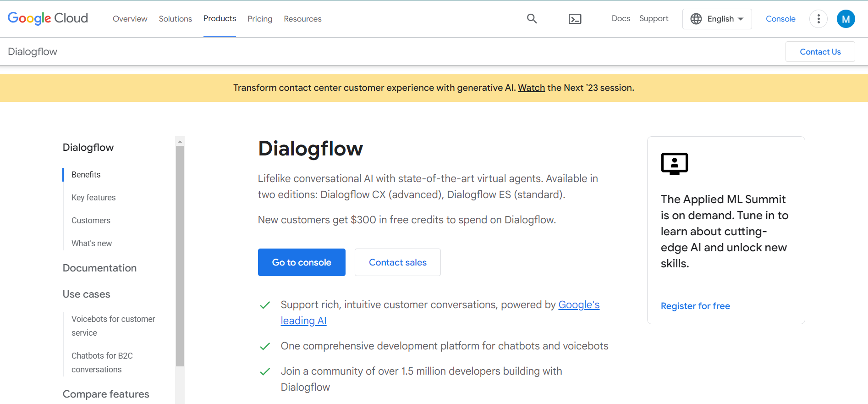The image size is (868, 404).
Task: Click the Dialogflow breadcrumb heading
Action: pyautogui.click(x=33, y=51)
